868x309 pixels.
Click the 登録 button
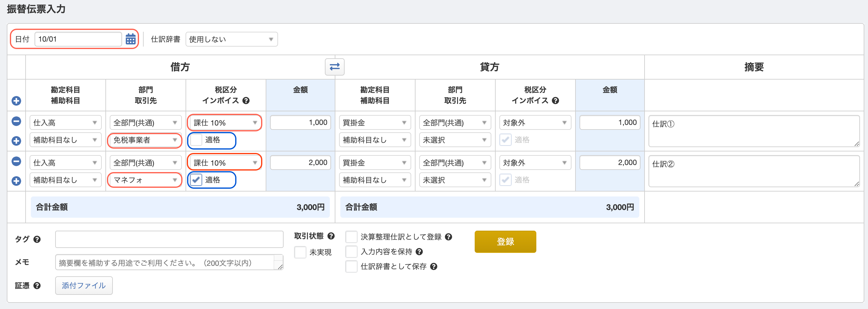pyautogui.click(x=505, y=241)
